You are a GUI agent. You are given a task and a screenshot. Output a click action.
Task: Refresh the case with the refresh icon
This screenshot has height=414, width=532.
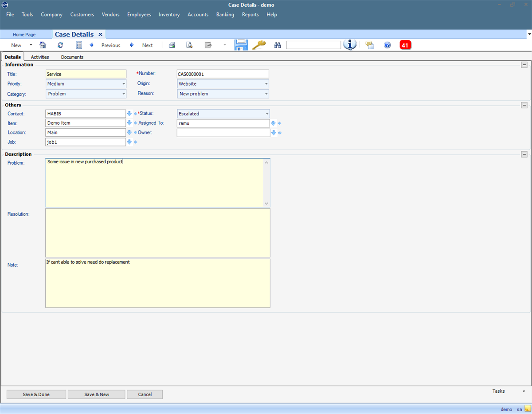(60, 45)
